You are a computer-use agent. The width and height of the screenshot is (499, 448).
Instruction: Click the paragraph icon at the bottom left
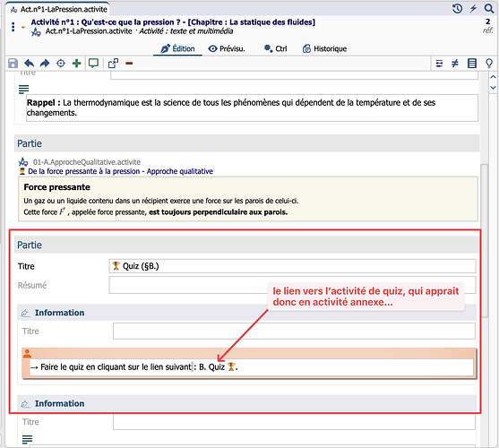click(x=27, y=439)
